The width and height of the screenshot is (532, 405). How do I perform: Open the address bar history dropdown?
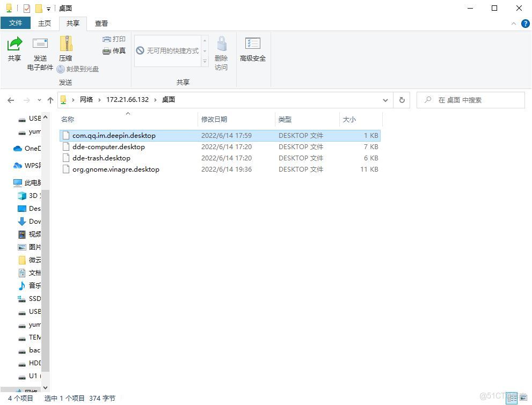coord(385,100)
